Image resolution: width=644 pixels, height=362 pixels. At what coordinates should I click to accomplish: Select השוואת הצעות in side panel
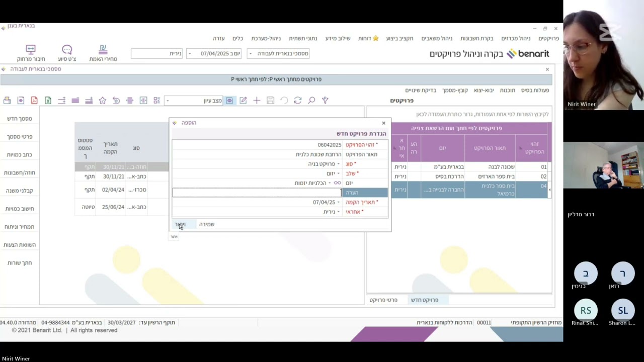coord(20,245)
